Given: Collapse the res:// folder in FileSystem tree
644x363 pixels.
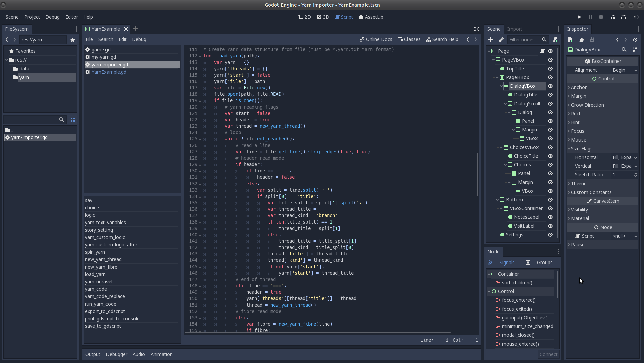Looking at the screenshot, I should tap(7, 60).
